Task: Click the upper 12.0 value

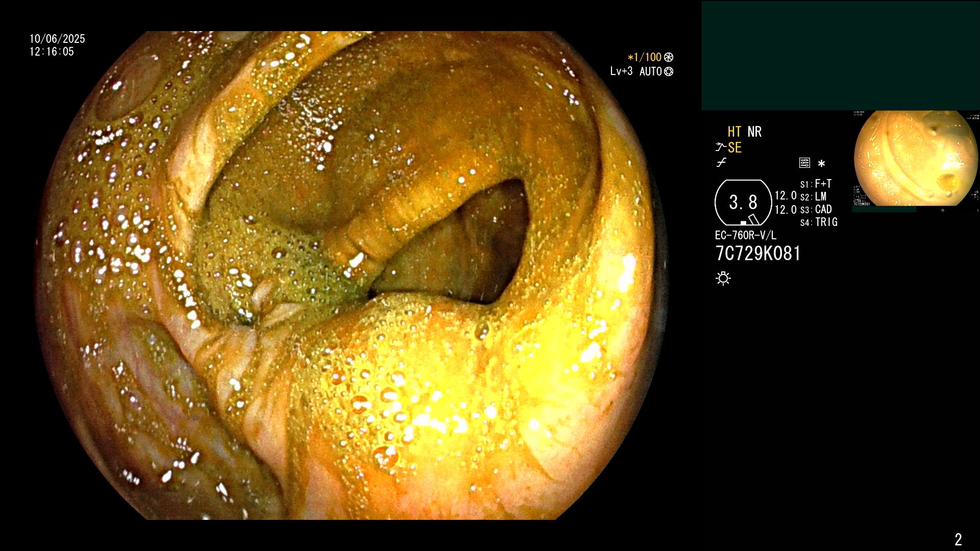Action: coord(786,195)
